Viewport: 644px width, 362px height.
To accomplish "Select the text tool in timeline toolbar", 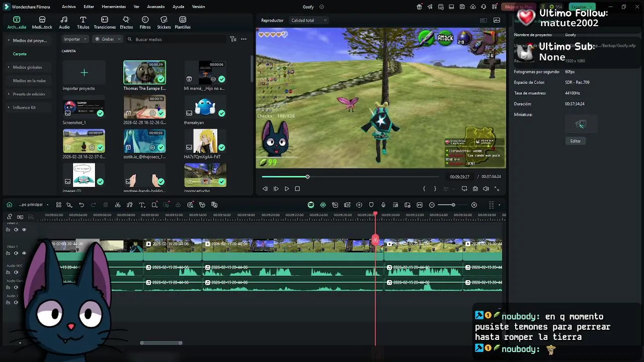I will click(x=142, y=205).
